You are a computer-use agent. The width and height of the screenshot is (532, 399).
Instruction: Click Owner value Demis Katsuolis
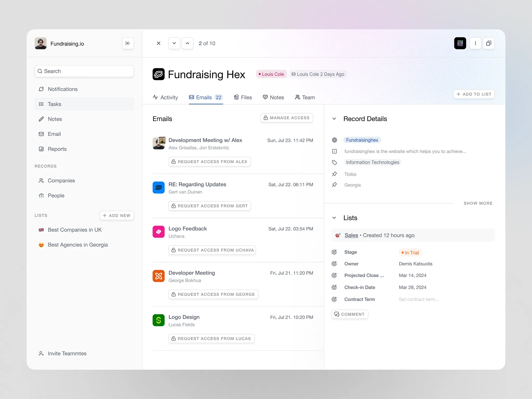pyautogui.click(x=415, y=264)
